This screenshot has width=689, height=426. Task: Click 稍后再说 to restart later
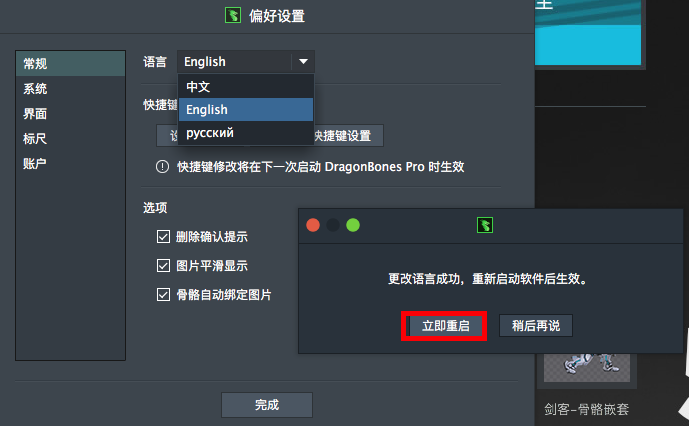point(536,326)
